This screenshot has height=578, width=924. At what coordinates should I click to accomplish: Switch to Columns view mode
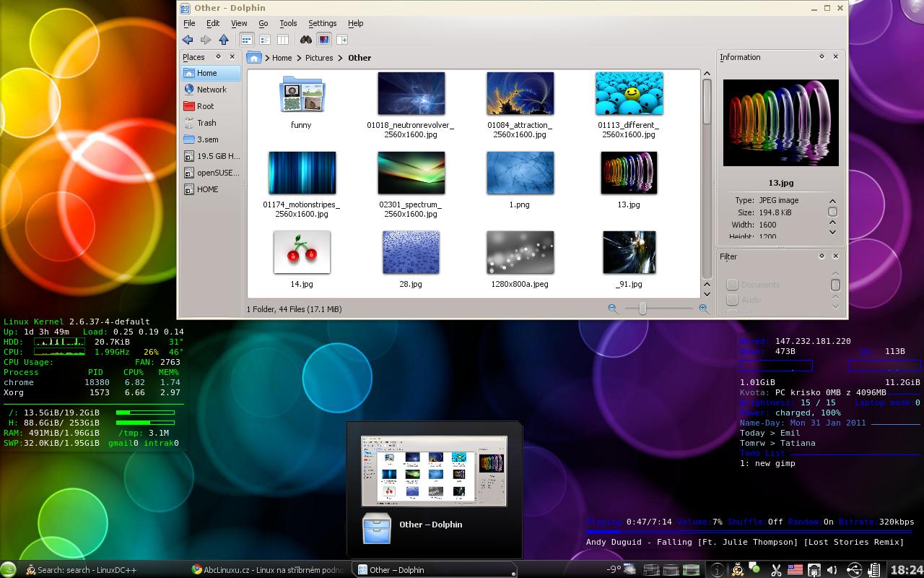(x=283, y=40)
